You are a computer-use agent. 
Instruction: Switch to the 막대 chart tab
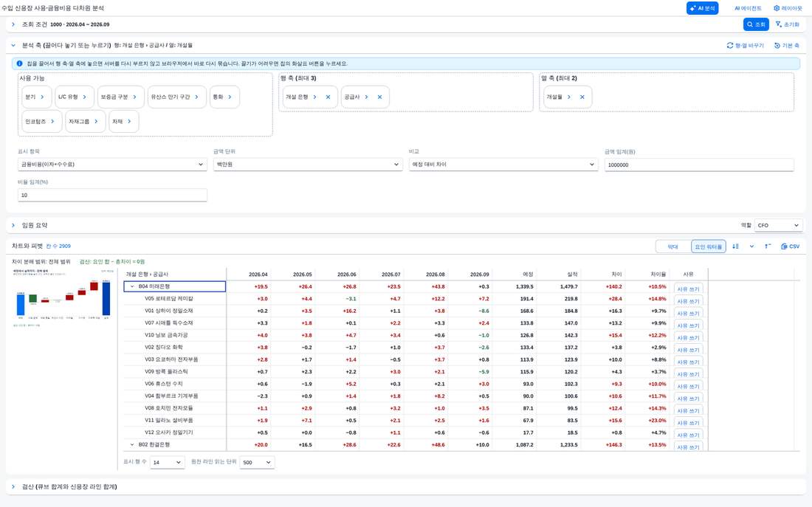point(673,246)
